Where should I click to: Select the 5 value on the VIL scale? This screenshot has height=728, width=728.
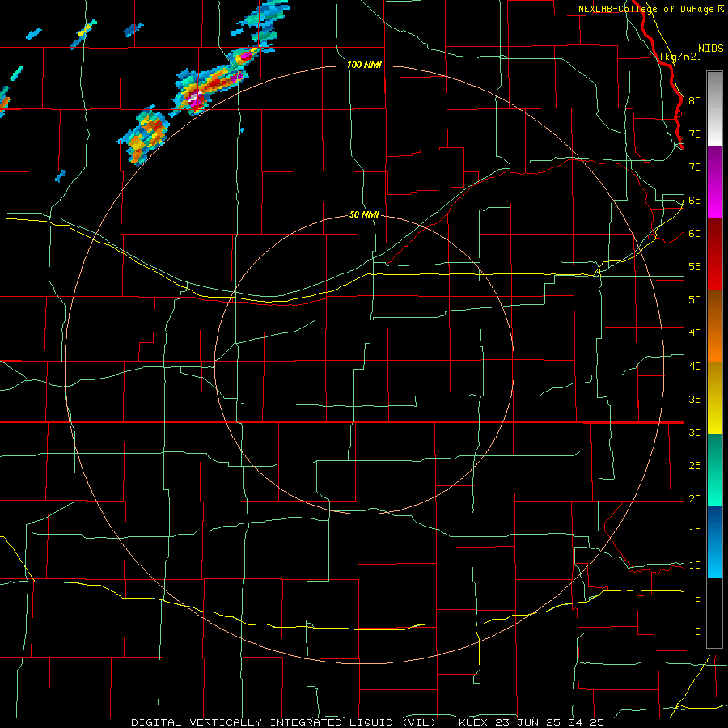click(x=698, y=599)
